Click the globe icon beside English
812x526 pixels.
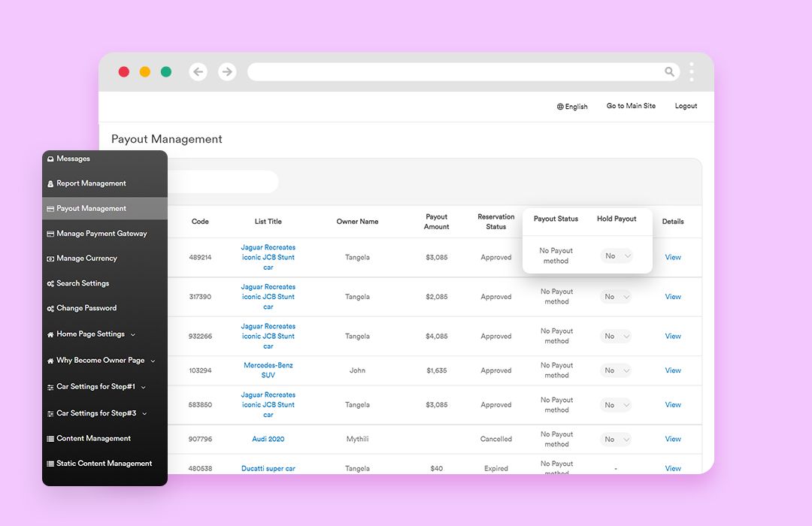(x=560, y=107)
